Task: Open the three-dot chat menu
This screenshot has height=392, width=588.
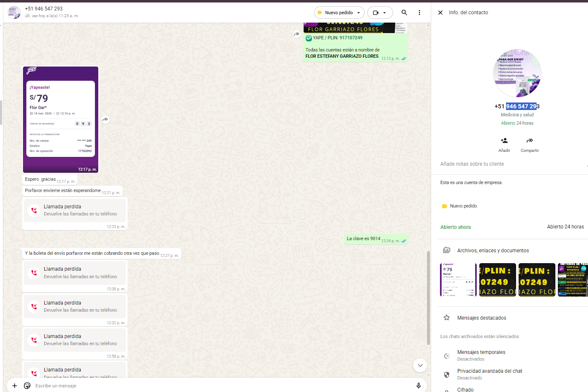Action: (419, 13)
